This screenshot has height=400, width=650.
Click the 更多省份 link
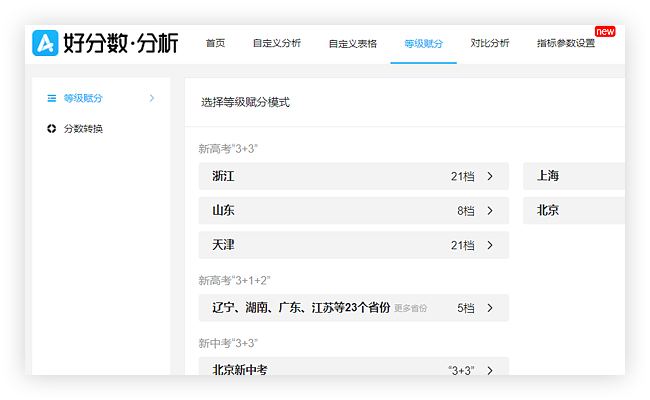[x=410, y=308]
